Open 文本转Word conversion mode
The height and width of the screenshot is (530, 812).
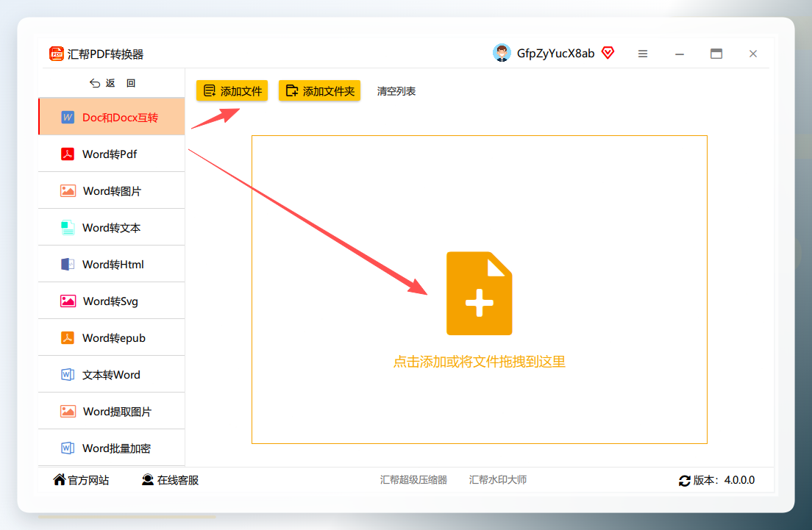click(x=112, y=375)
